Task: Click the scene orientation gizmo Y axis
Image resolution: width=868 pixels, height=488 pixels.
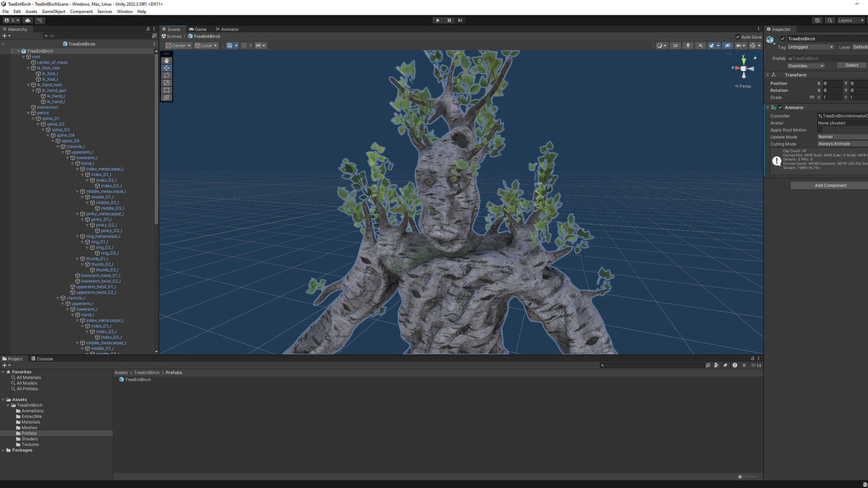Action: [x=743, y=60]
